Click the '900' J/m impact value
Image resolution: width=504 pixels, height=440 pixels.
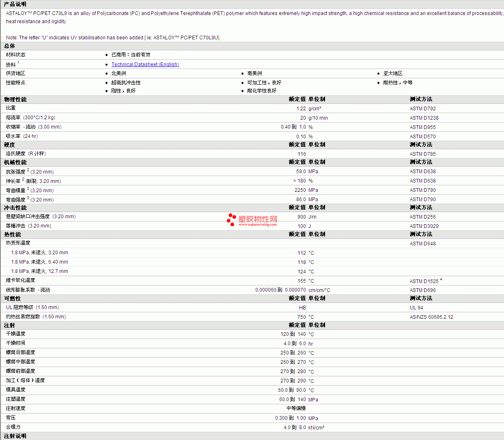[302, 217]
